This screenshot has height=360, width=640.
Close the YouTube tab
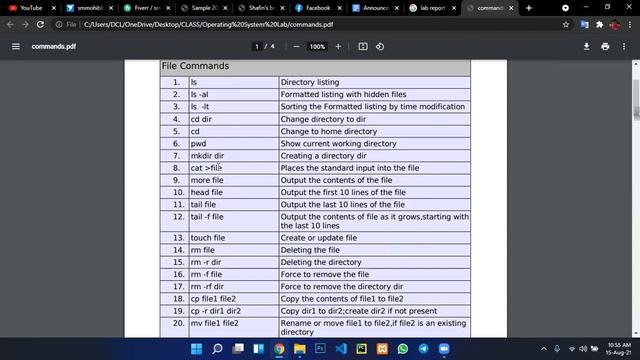53,8
